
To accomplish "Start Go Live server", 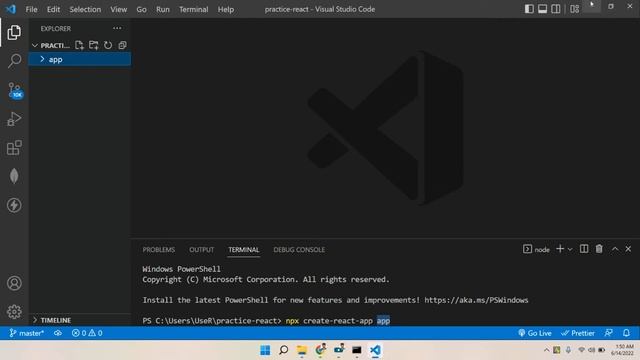I will coord(535,333).
